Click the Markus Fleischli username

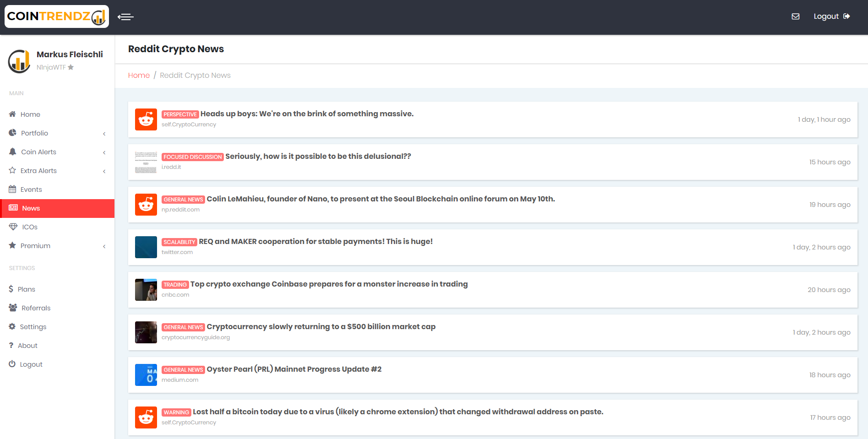[70, 54]
